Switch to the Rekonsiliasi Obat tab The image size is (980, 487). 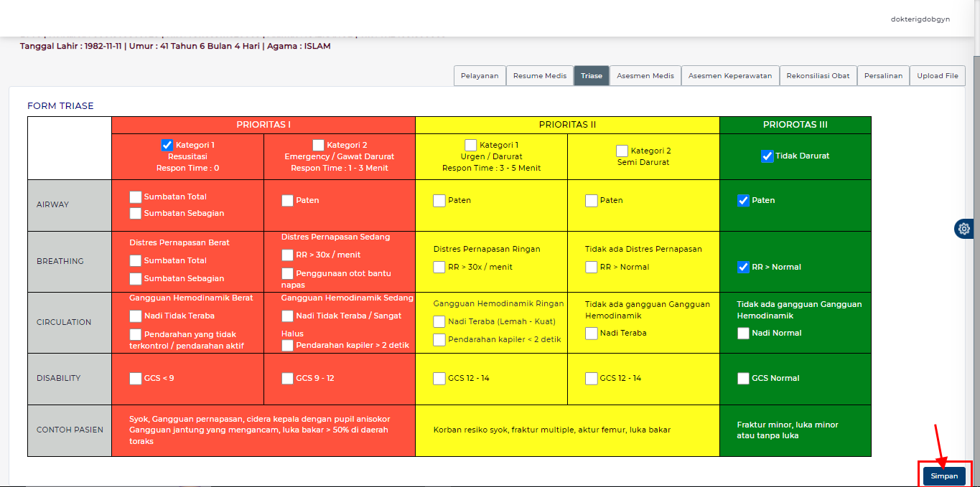pos(818,75)
